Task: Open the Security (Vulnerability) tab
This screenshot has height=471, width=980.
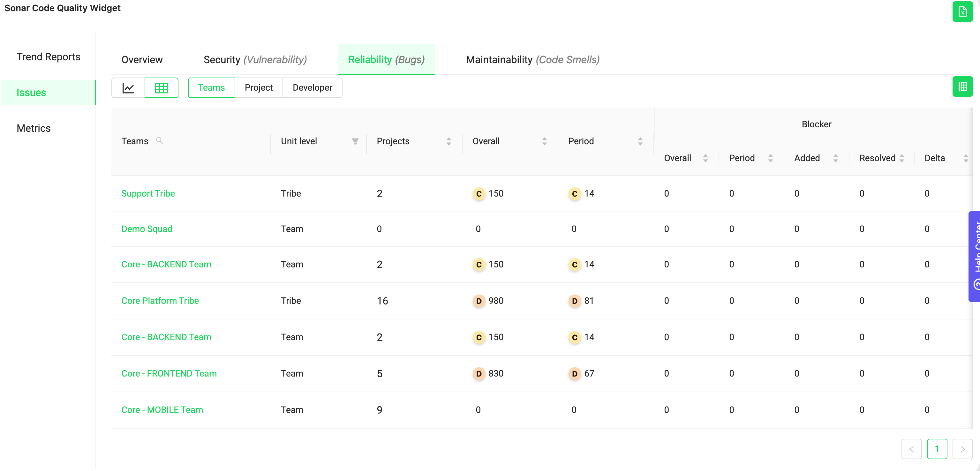Action: (255, 60)
